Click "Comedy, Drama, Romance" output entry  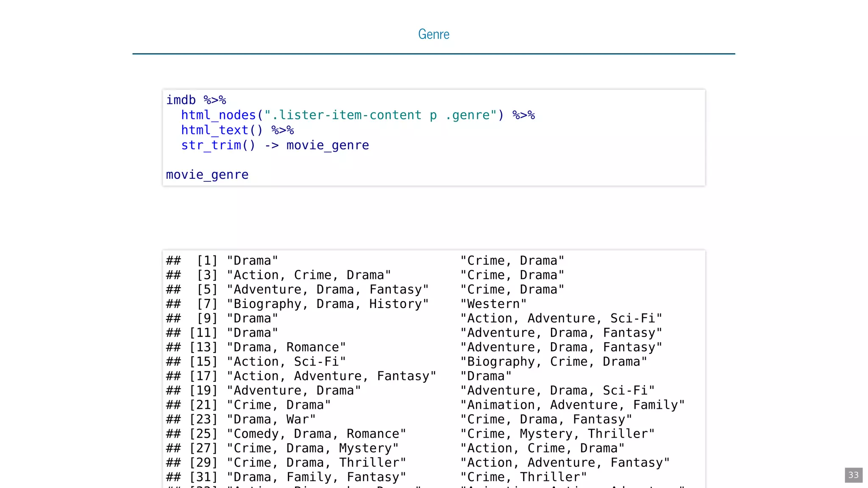coord(316,433)
